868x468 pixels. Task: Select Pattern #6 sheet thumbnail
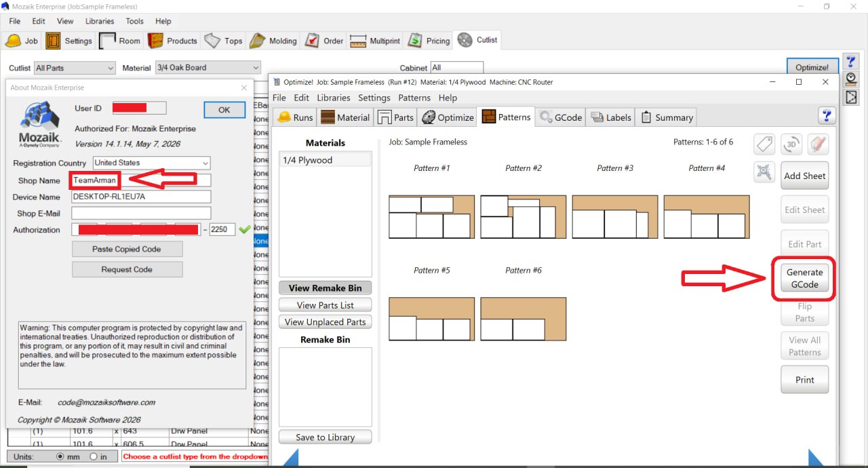pyautogui.click(x=524, y=319)
